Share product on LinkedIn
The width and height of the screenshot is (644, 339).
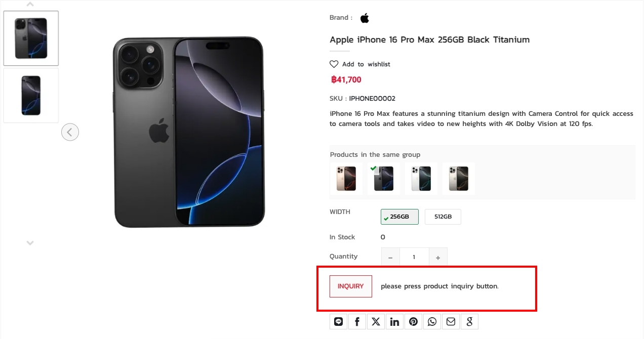coord(394,322)
